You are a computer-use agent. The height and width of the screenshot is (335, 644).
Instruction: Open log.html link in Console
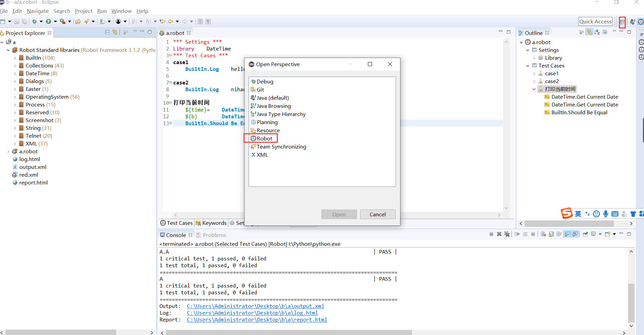pos(252,313)
